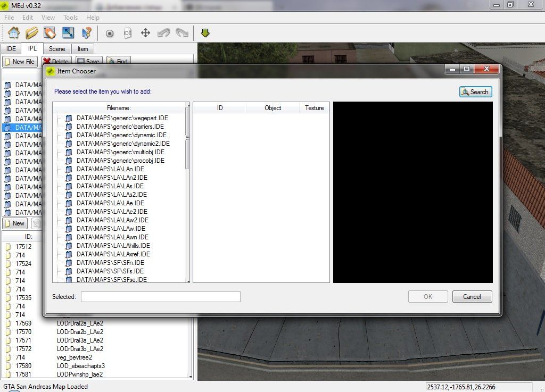Click the undo arrow toolbar icon
This screenshot has width=545, height=392.
click(x=164, y=33)
